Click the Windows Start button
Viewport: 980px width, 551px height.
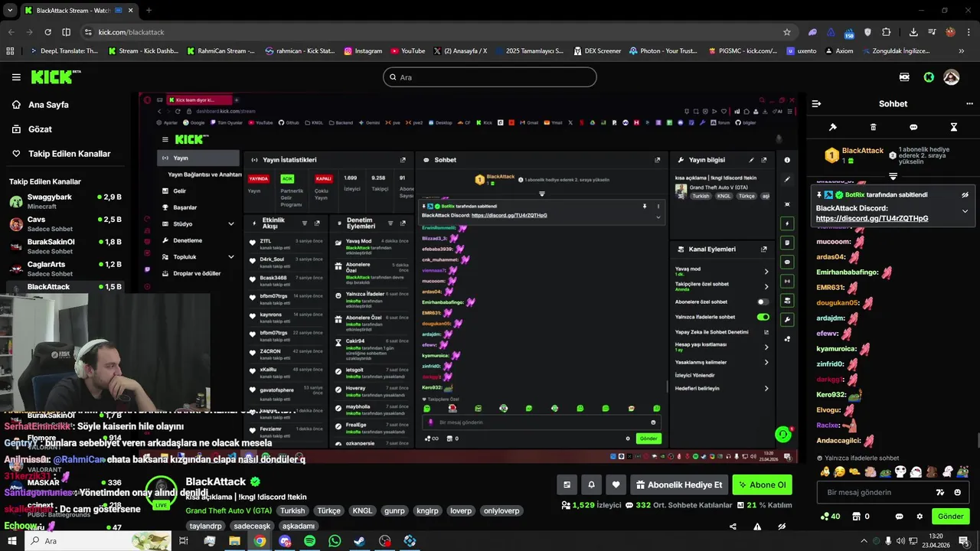click(10, 541)
